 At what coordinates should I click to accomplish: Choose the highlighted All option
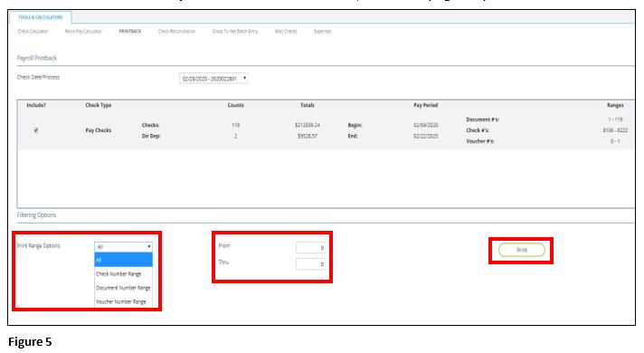click(123, 260)
